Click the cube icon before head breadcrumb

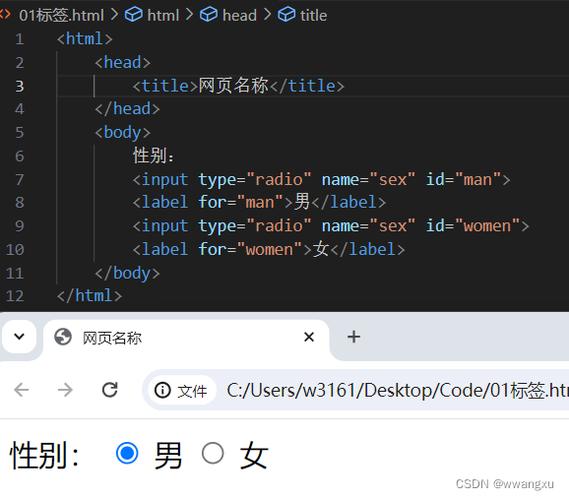pyautogui.click(x=209, y=15)
